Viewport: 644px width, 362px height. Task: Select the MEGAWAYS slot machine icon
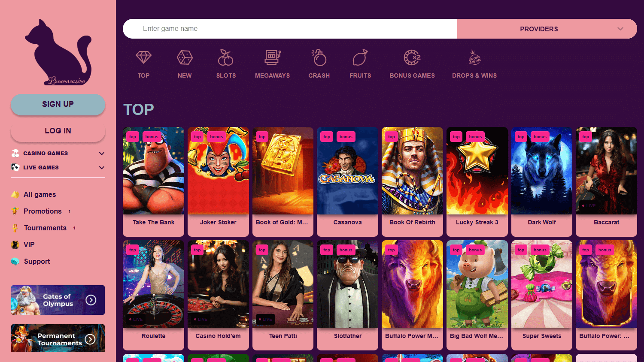272,57
